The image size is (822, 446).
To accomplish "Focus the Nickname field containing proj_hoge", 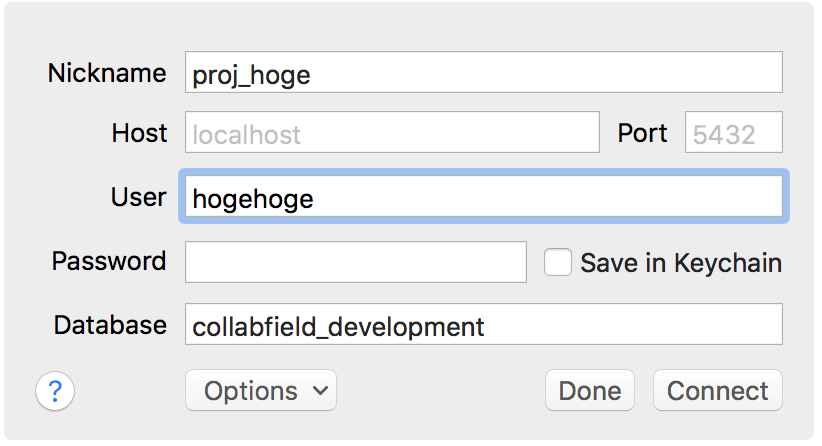I will click(483, 74).
